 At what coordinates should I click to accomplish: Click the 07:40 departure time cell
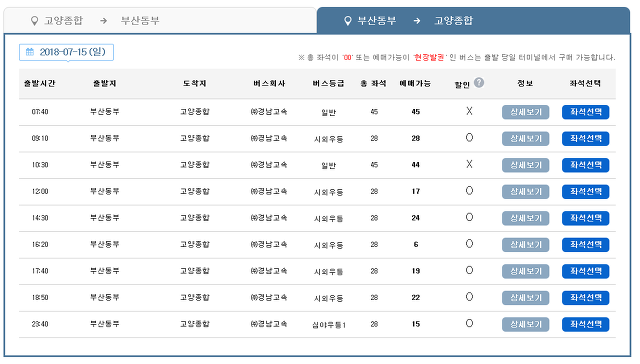point(40,112)
